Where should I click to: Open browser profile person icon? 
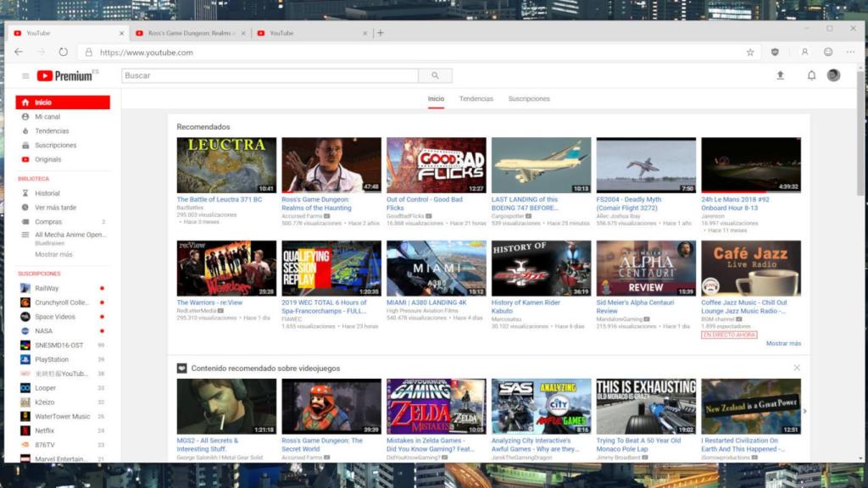click(x=804, y=52)
